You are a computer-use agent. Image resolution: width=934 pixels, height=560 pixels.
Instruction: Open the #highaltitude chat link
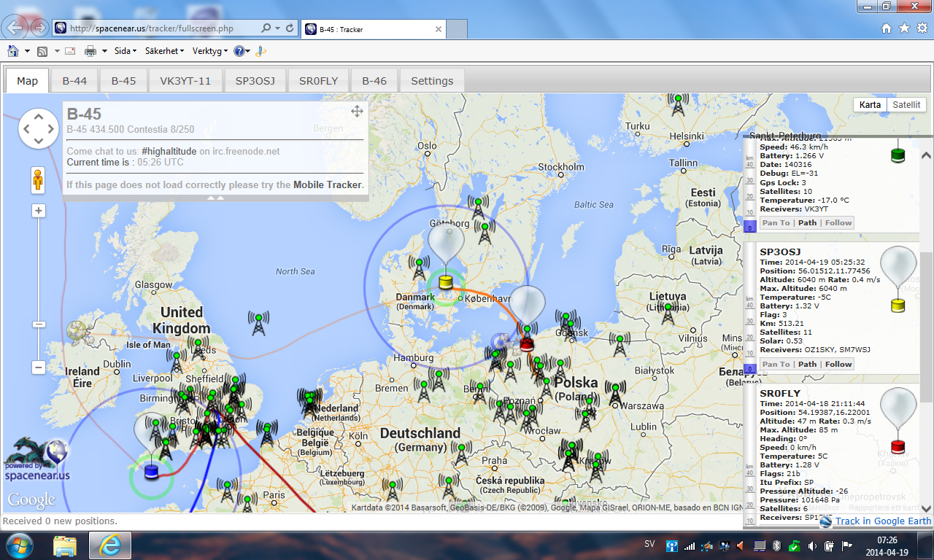[x=169, y=151]
